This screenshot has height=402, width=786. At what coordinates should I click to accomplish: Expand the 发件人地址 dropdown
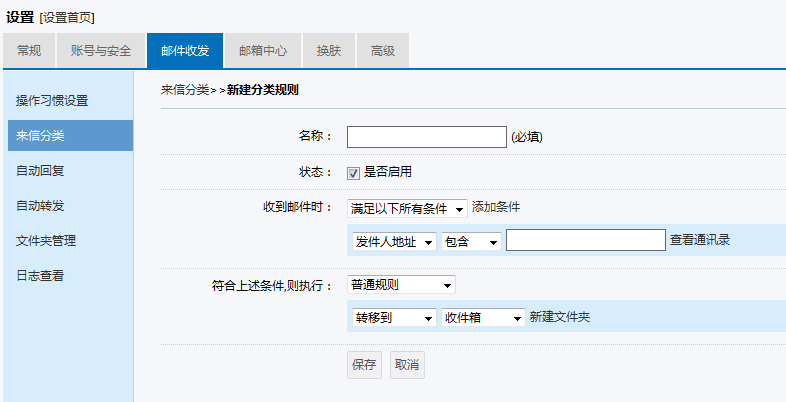click(x=394, y=242)
